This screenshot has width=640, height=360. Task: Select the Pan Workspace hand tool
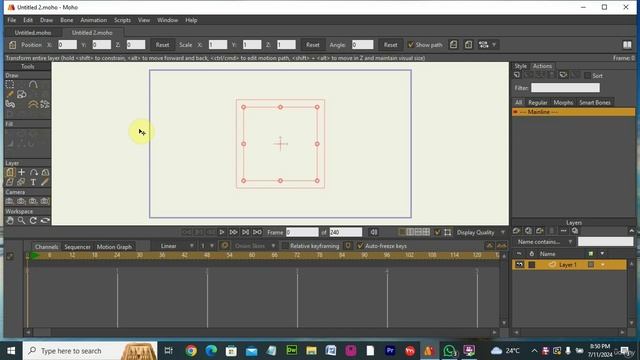10,220
